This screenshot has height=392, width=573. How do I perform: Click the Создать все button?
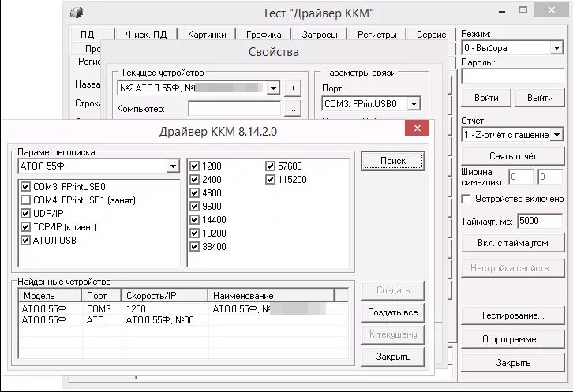coord(392,312)
